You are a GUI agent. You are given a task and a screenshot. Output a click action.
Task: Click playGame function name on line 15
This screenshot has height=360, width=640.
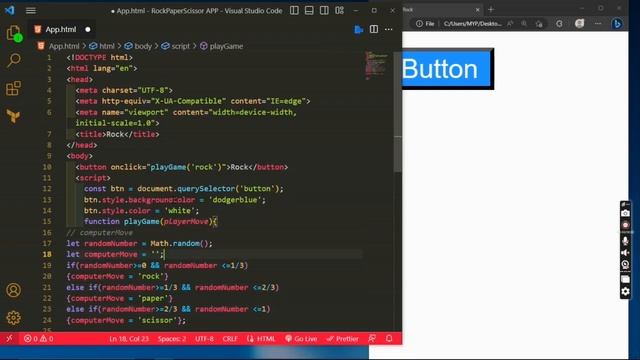tap(141, 221)
